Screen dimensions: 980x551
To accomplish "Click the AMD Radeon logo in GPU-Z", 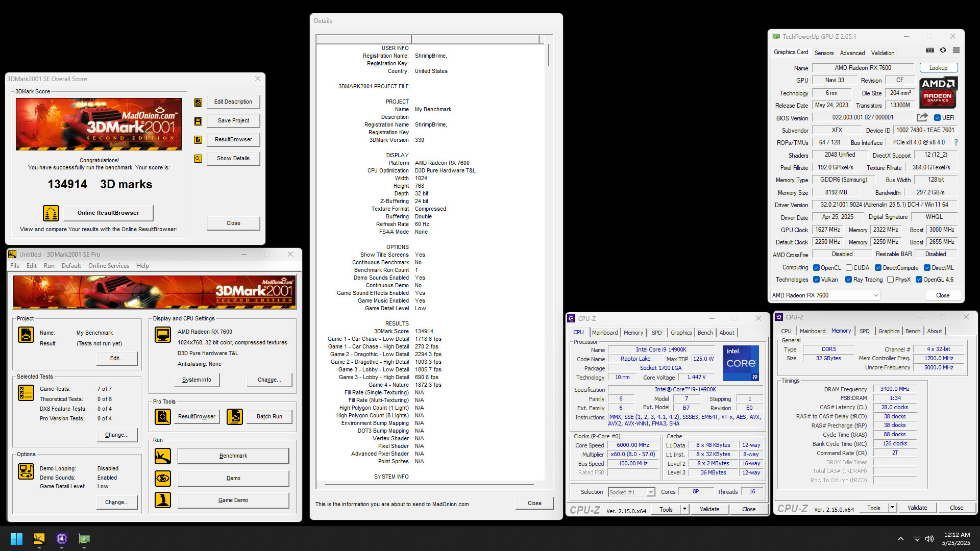I will pos(938,92).
